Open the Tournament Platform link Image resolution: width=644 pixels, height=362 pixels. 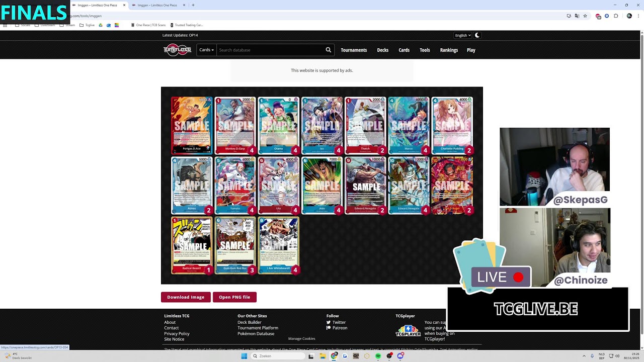point(258,328)
